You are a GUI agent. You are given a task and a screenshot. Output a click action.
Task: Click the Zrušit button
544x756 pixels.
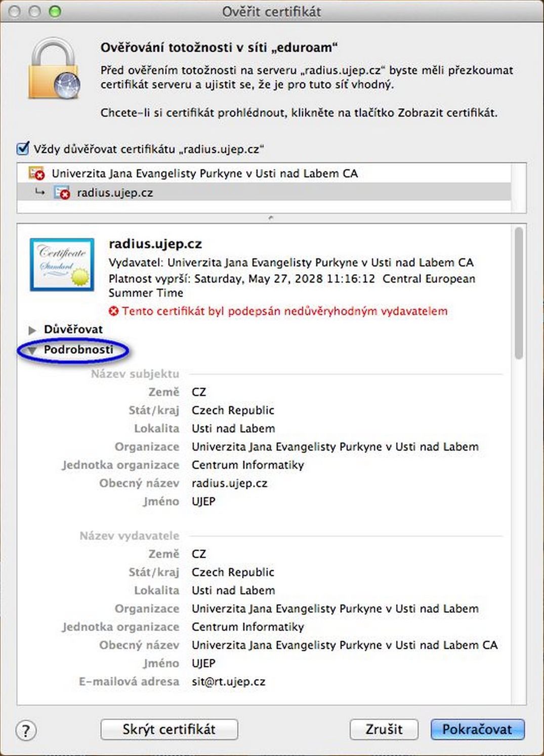(x=384, y=729)
